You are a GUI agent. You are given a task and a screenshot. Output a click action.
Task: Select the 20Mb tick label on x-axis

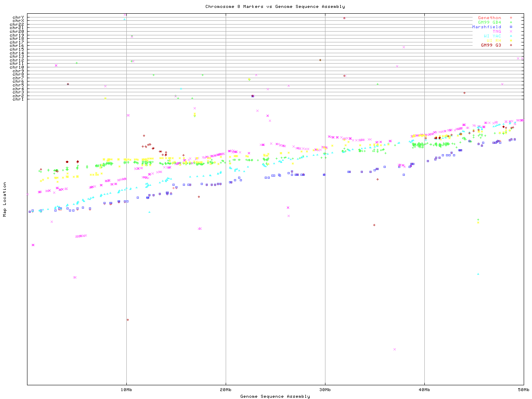coord(226,390)
